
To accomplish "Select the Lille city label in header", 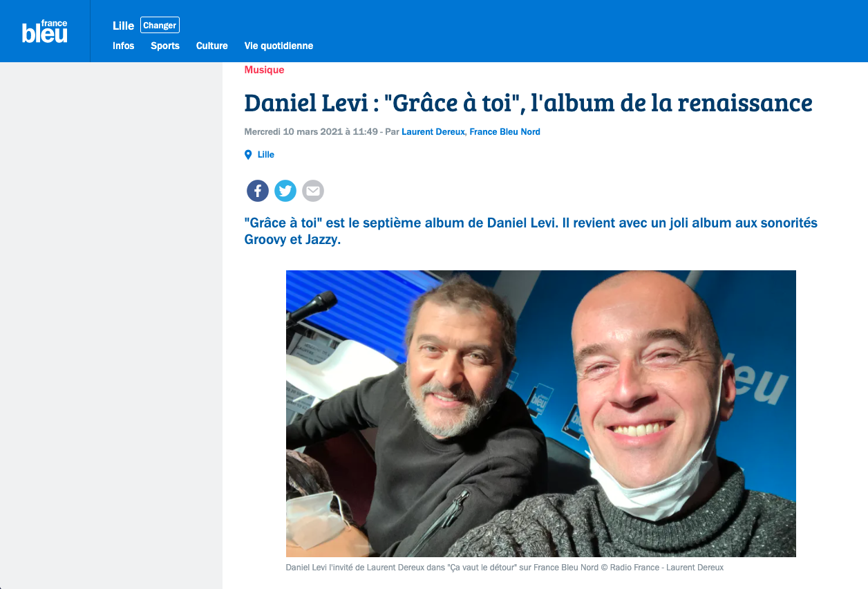I will [x=123, y=26].
